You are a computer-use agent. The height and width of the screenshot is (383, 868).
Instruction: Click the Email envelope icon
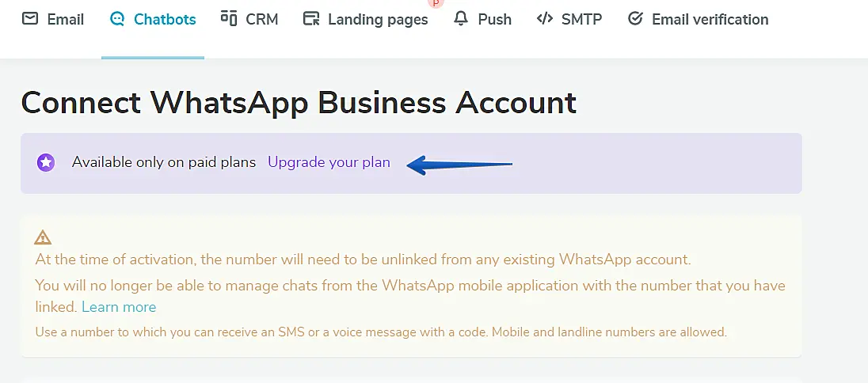point(30,19)
